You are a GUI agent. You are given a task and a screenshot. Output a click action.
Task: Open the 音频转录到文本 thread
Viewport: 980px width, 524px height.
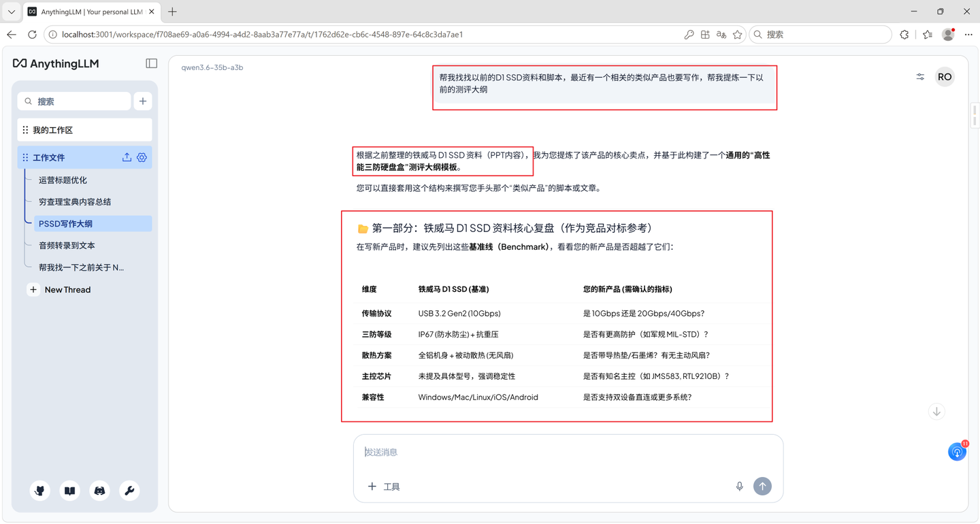point(67,246)
